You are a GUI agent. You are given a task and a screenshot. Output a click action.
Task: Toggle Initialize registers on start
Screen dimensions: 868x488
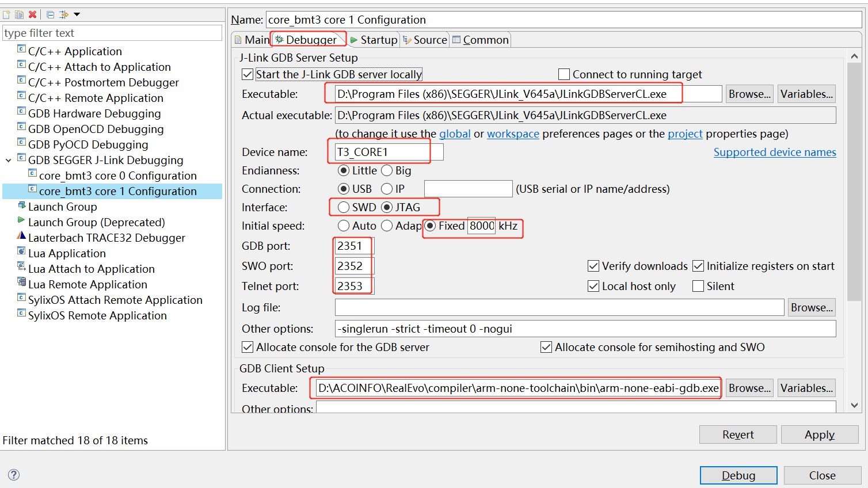click(x=698, y=266)
